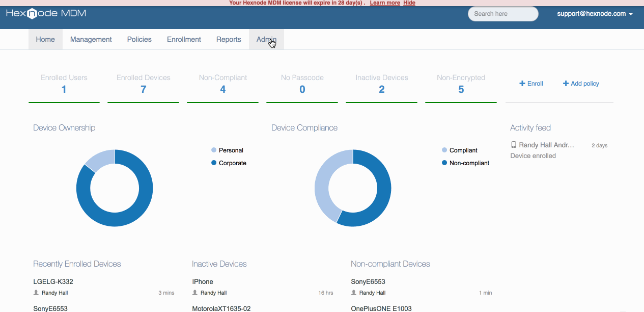Click the user icon under LGELG-K332
This screenshot has width=644, height=312.
pyautogui.click(x=36, y=293)
